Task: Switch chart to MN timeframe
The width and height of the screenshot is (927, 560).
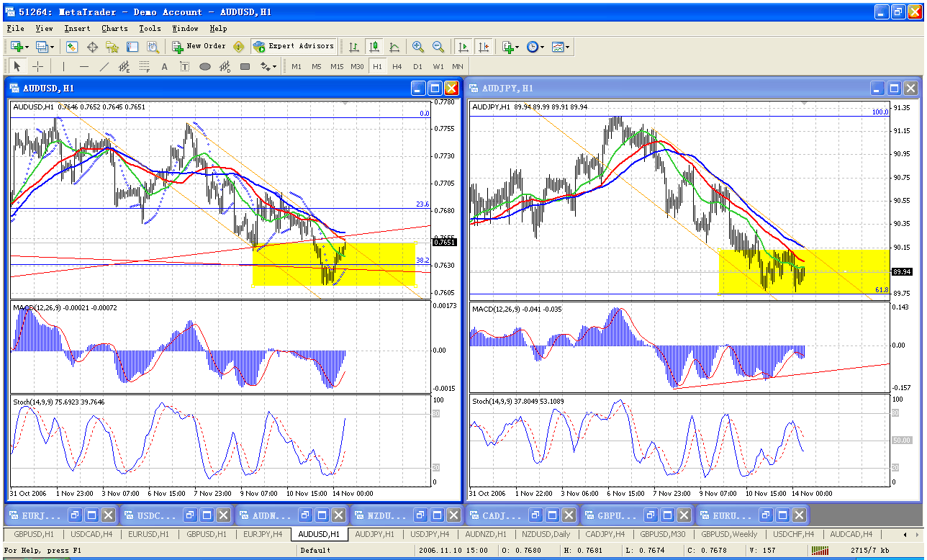Action: [x=458, y=67]
